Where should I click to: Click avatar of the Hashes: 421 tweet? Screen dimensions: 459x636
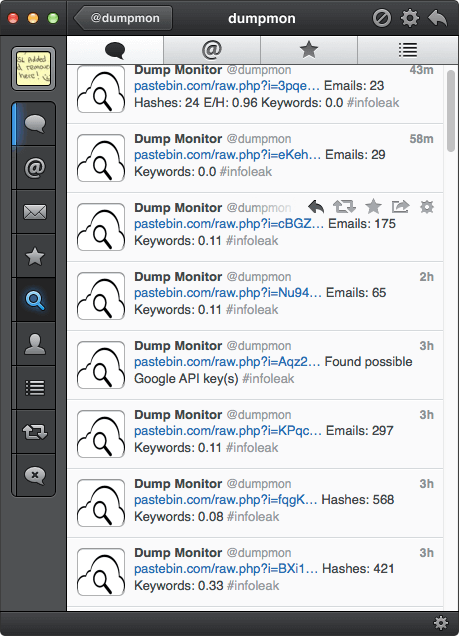point(101,572)
